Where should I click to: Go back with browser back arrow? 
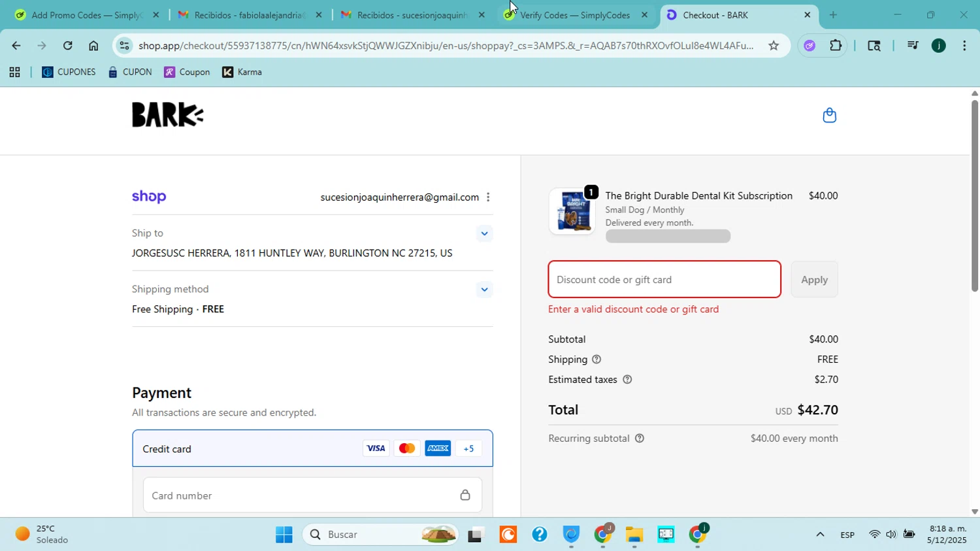[16, 45]
